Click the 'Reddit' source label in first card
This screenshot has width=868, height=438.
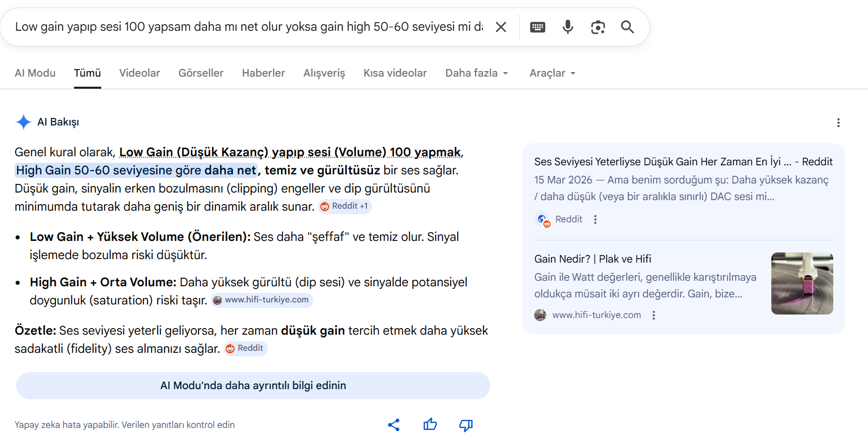(568, 219)
